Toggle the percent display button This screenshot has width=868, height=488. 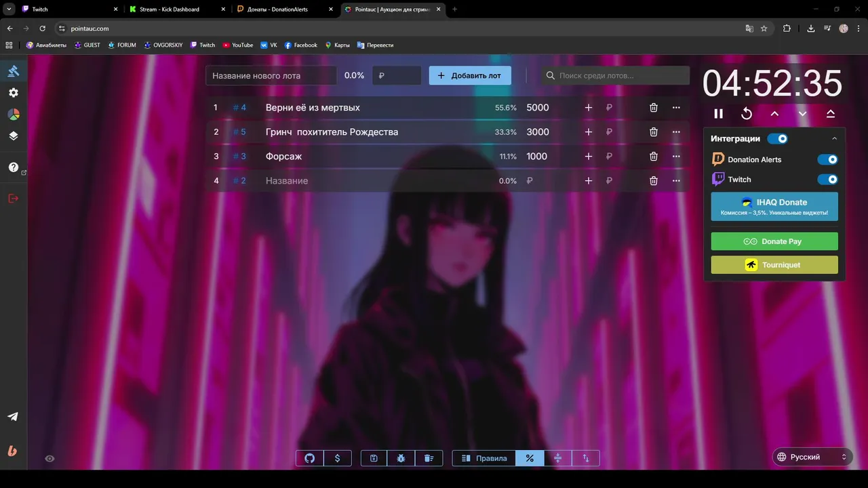point(530,458)
